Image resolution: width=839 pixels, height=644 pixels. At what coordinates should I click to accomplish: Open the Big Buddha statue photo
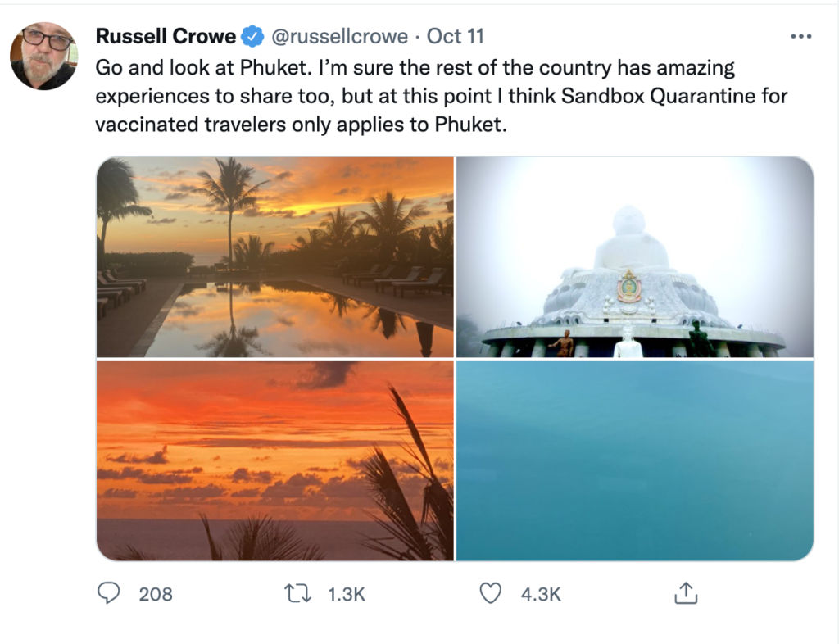click(x=635, y=256)
